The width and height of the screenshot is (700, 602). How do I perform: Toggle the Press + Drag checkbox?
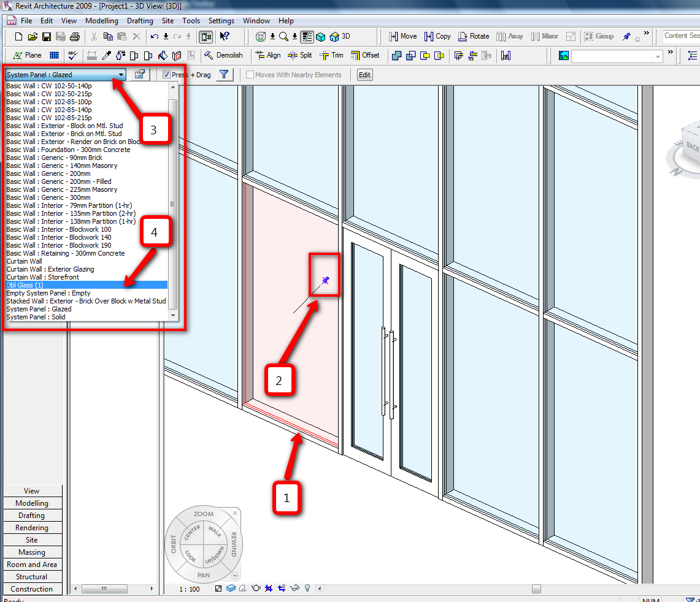(x=166, y=75)
